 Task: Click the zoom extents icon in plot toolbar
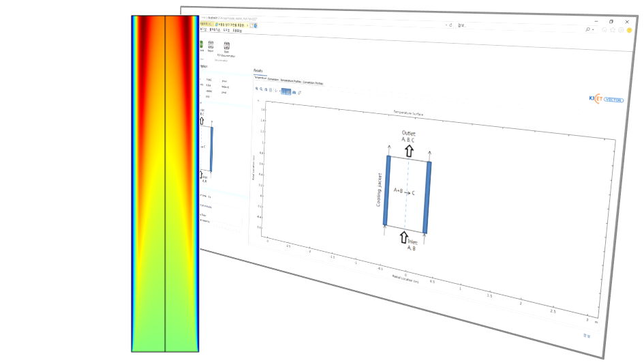pos(266,89)
